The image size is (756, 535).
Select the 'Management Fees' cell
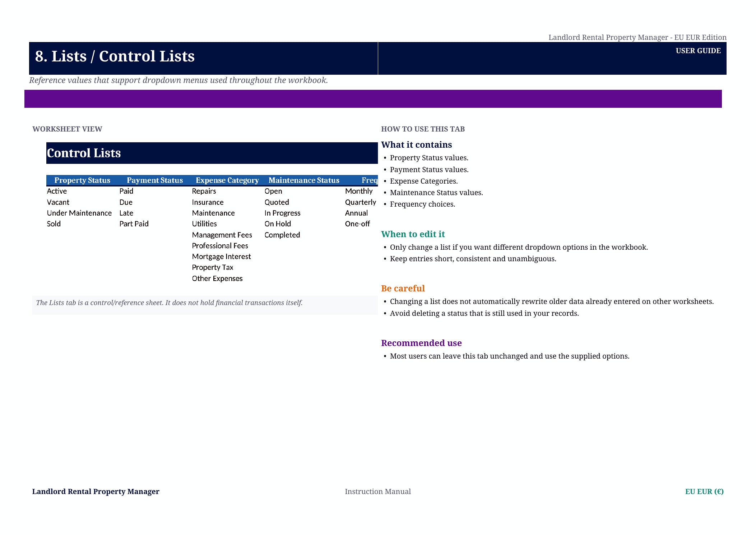(x=222, y=235)
